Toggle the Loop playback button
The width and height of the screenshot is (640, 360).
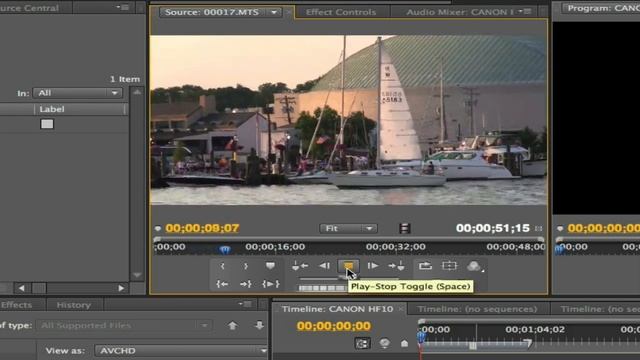[x=425, y=266]
